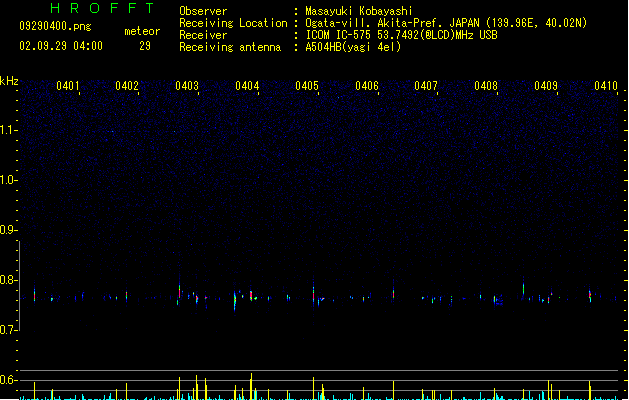The height and width of the screenshot is (400, 629).
Task: Click the 0406 time marker
Action: 367,86
